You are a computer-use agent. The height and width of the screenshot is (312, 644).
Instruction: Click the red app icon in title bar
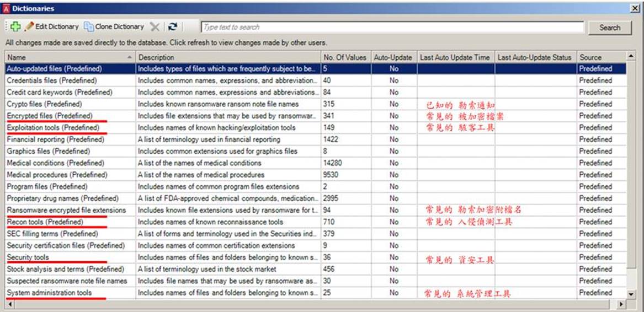pos(6,9)
